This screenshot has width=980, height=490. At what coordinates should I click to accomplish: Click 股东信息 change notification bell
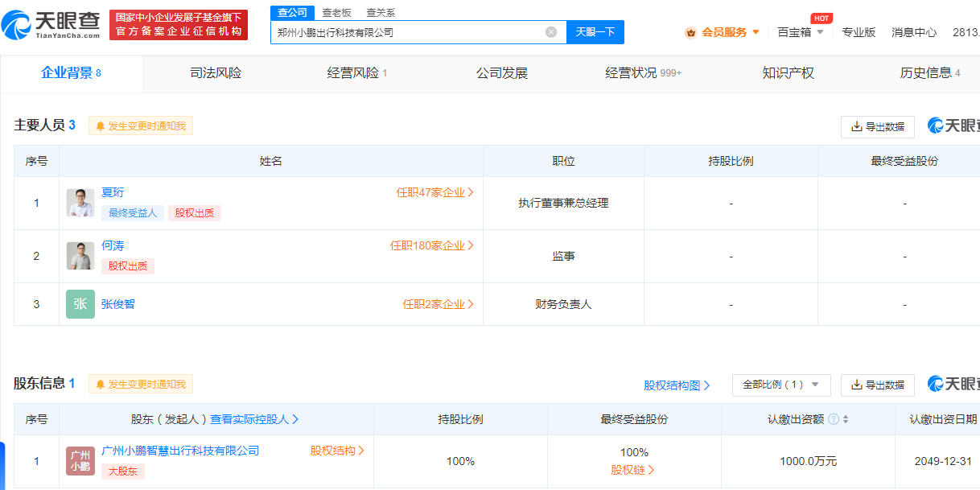141,384
